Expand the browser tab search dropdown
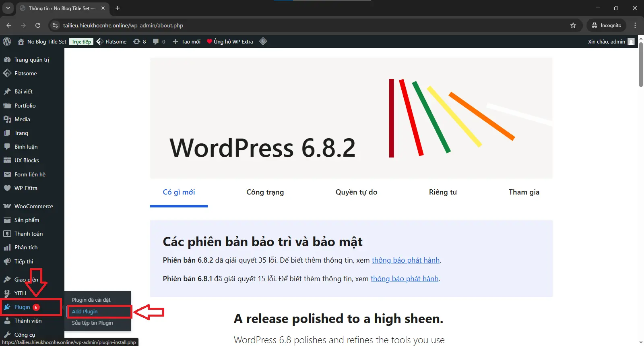Image resolution: width=644 pixels, height=346 pixels. point(8,8)
